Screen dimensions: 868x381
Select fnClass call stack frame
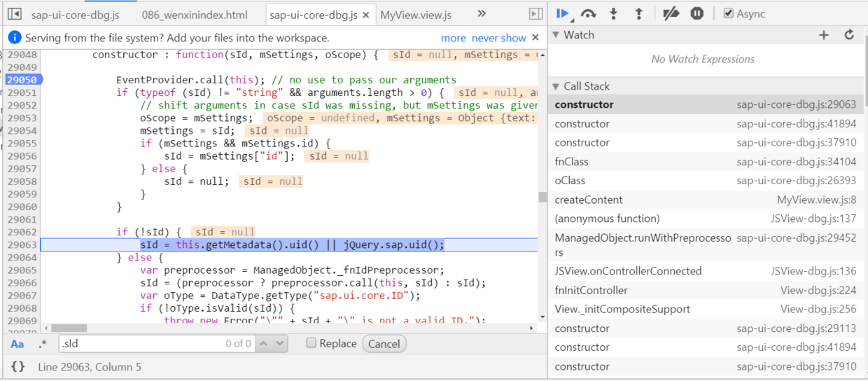(x=706, y=162)
